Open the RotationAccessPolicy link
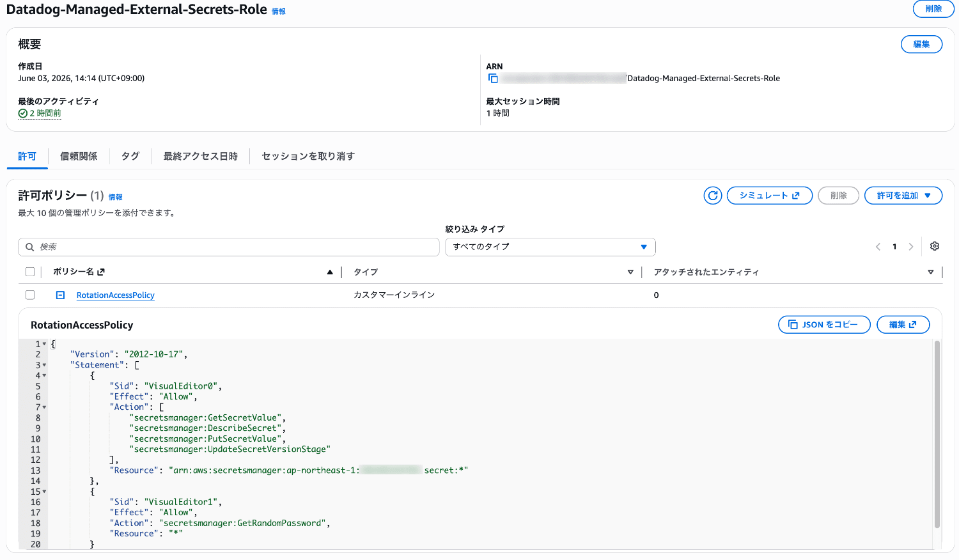 click(x=116, y=295)
